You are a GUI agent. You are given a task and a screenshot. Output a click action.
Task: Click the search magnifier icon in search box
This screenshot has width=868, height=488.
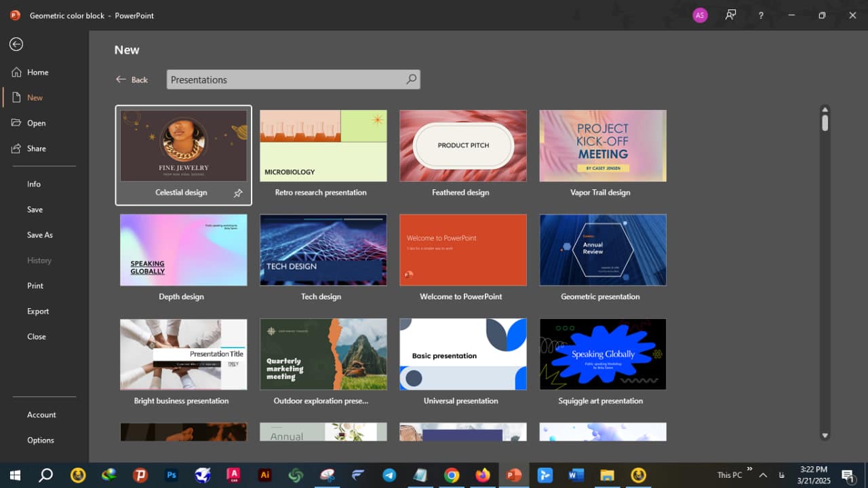click(x=411, y=79)
